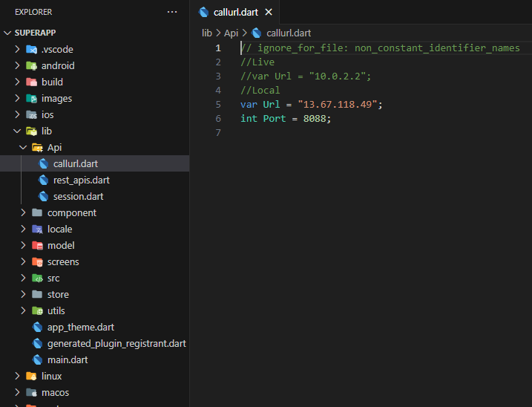Click the lib breadcrumb segment
This screenshot has height=407, width=532.
pos(207,33)
